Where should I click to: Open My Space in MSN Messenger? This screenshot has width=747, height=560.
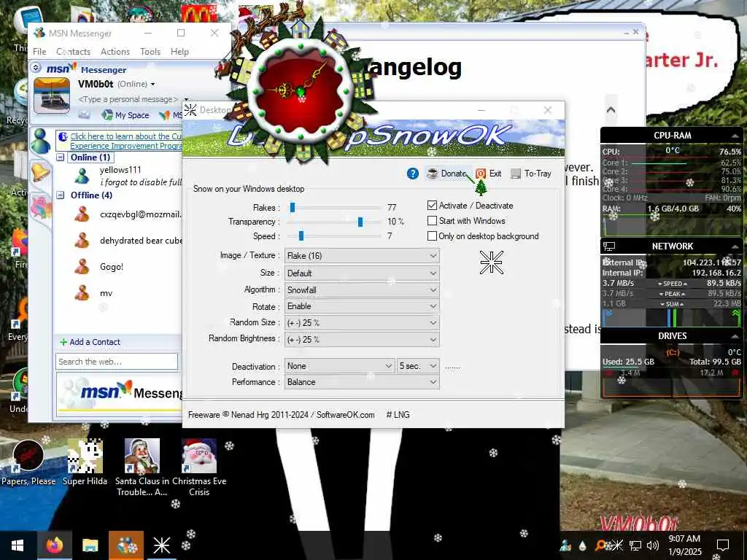[x=125, y=115]
